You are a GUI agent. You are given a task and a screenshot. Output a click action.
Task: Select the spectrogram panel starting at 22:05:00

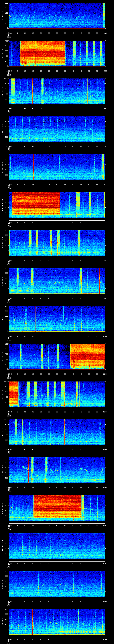click(x=57, y=167)
